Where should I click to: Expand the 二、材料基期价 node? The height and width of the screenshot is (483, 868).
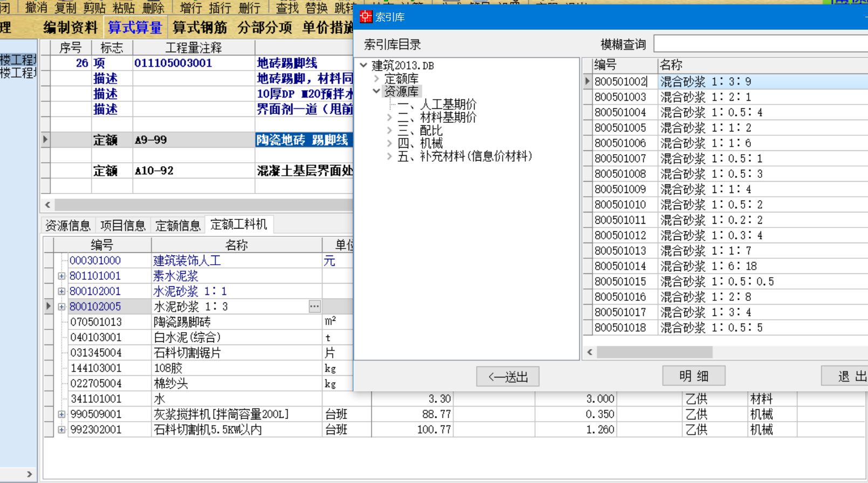[389, 117]
